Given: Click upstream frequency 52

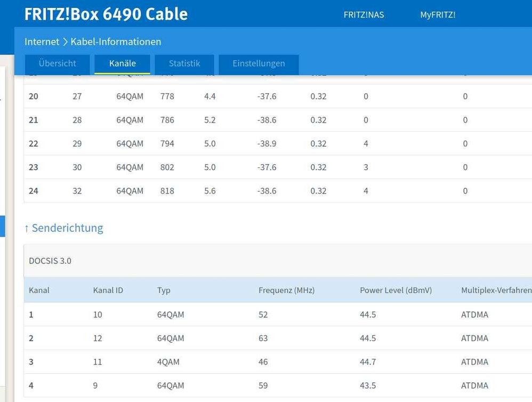Looking at the screenshot, I should [263, 315].
